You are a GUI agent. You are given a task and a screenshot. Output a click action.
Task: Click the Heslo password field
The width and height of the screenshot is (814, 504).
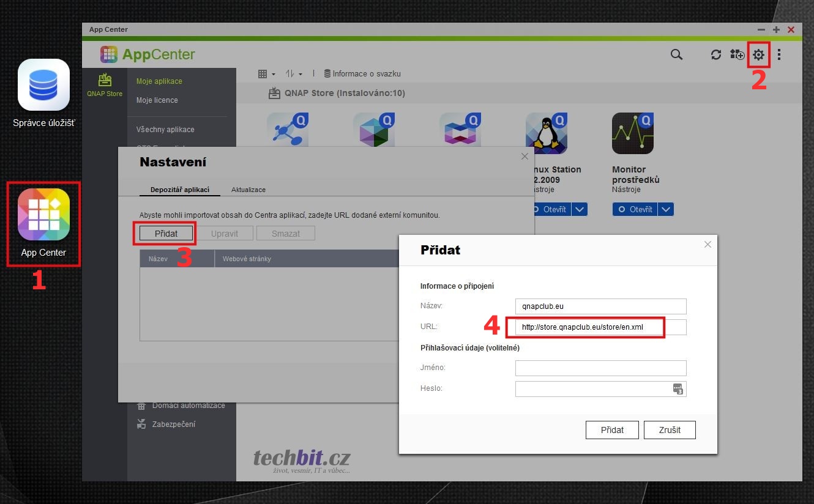pyautogui.click(x=594, y=388)
